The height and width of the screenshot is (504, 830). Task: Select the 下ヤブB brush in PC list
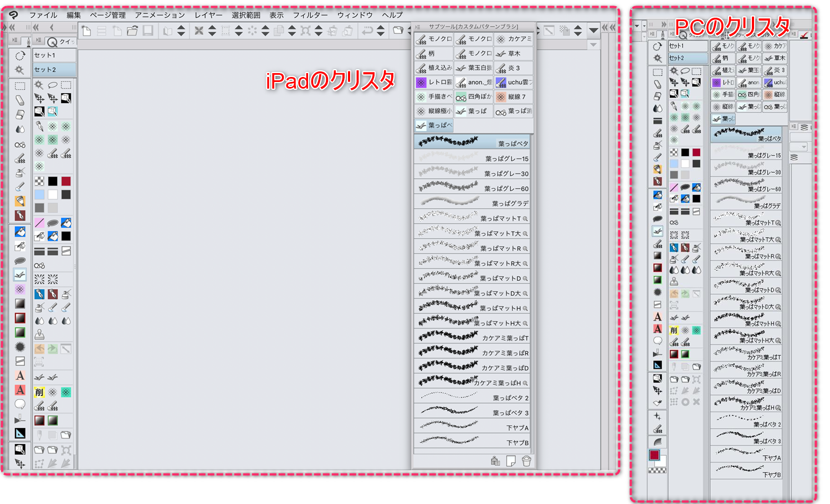746,471
